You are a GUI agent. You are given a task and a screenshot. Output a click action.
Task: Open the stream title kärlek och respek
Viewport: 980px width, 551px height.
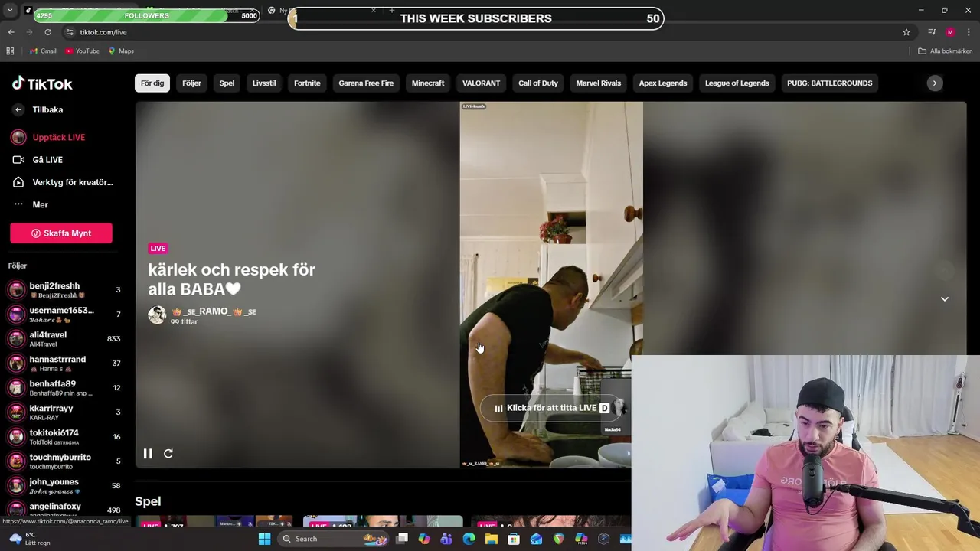[x=231, y=279]
